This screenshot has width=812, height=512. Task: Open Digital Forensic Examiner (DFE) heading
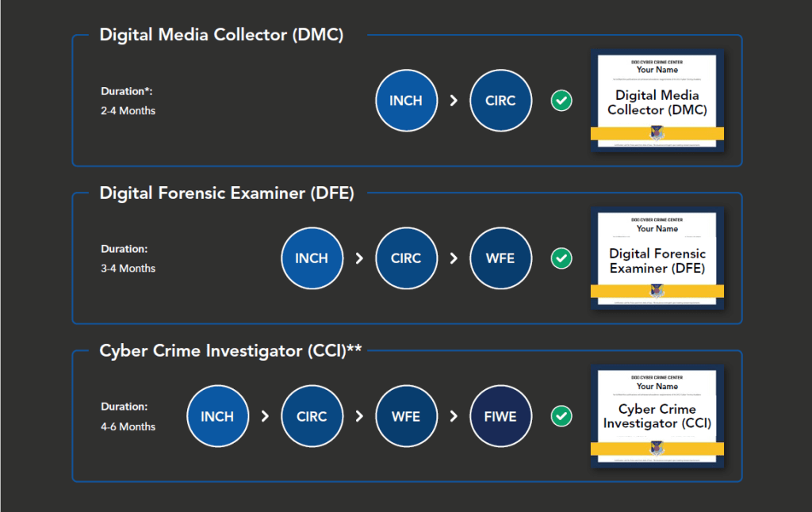pyautogui.click(x=226, y=193)
